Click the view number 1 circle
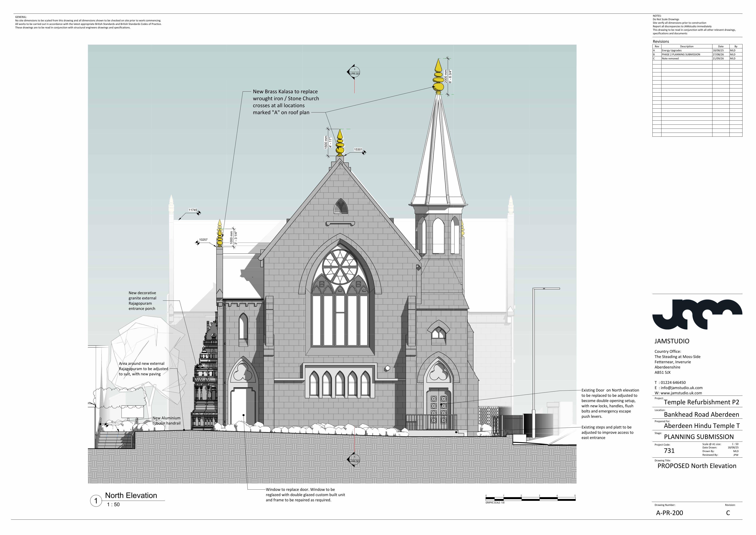This screenshot has width=756, height=535. coord(96,501)
